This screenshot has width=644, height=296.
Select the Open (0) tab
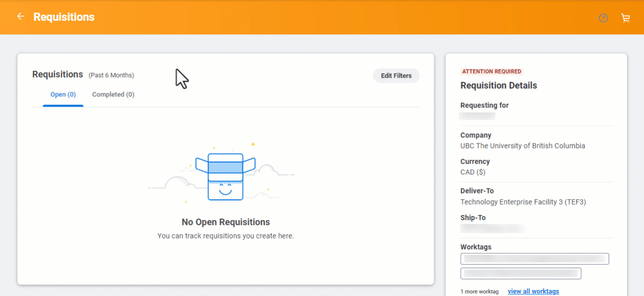pyautogui.click(x=63, y=94)
